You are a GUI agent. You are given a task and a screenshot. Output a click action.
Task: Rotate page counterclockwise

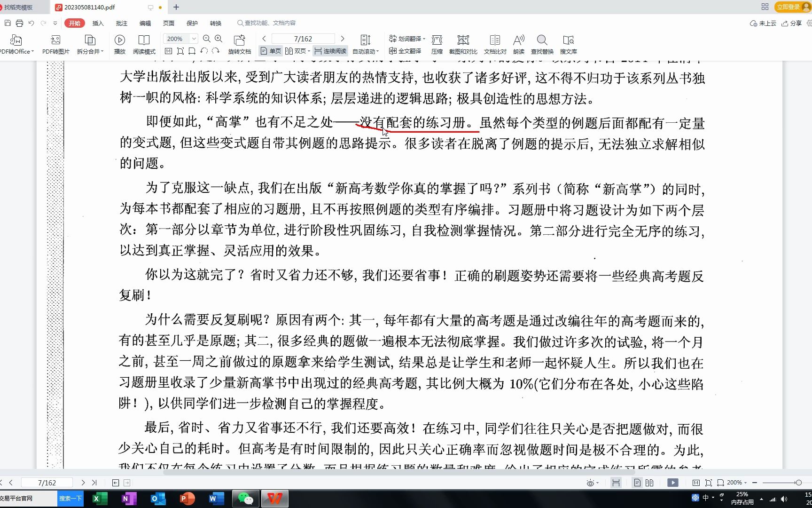(204, 51)
